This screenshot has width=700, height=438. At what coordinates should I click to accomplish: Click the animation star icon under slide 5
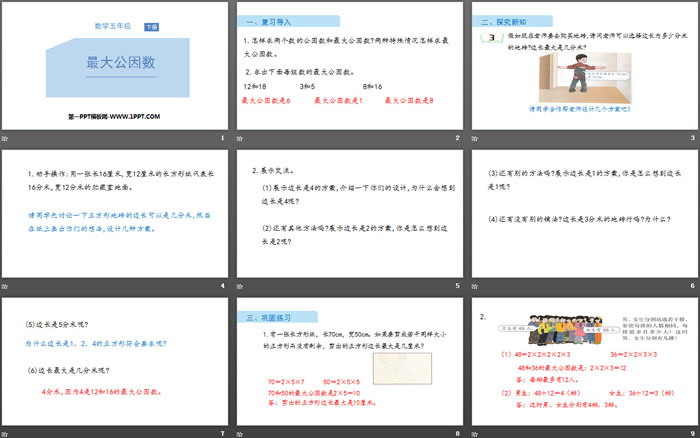tap(241, 284)
